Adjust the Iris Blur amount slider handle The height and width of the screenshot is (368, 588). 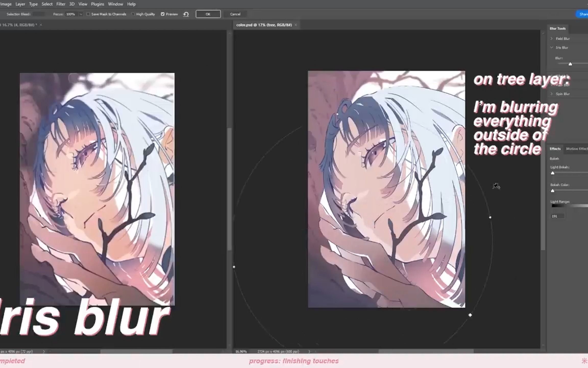point(570,64)
